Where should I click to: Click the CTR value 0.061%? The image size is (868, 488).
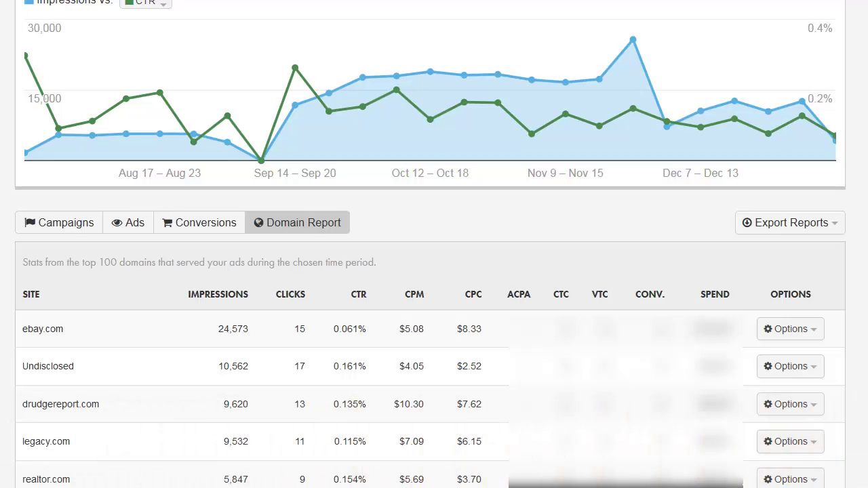[x=350, y=329]
